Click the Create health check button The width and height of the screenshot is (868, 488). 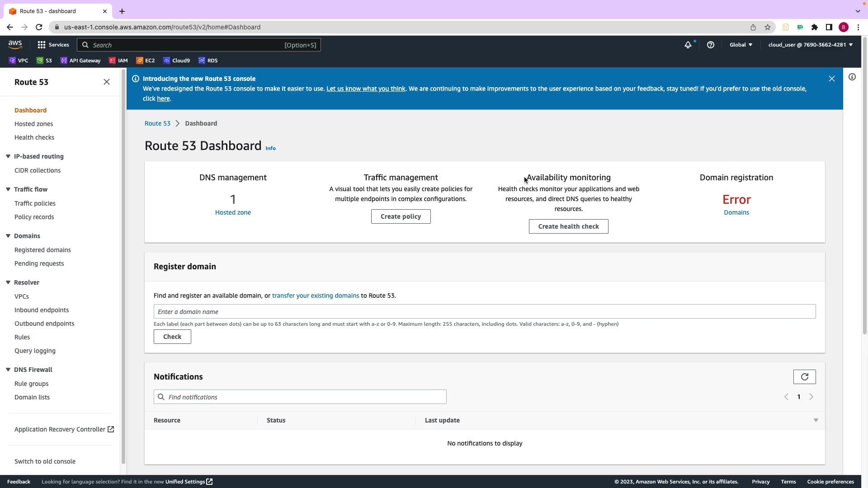click(x=568, y=226)
